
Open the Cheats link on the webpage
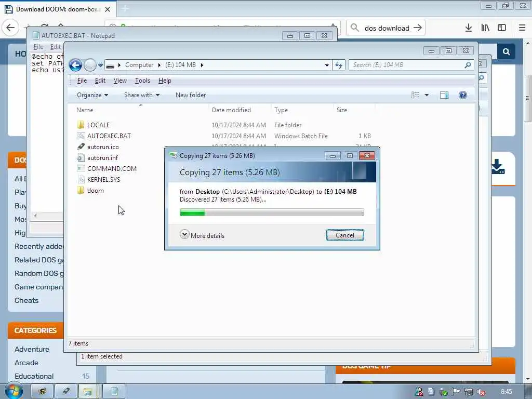point(26,301)
